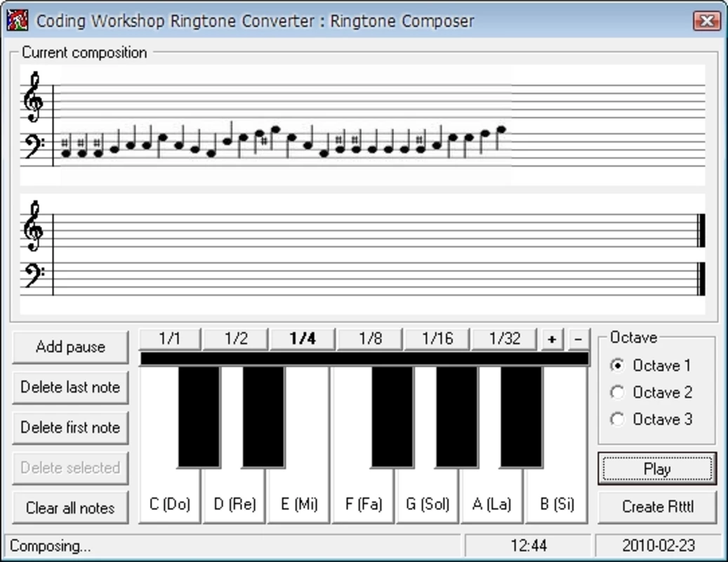Choose 1/32 note duration
Viewport: 728px width, 562px height.
[x=504, y=339]
